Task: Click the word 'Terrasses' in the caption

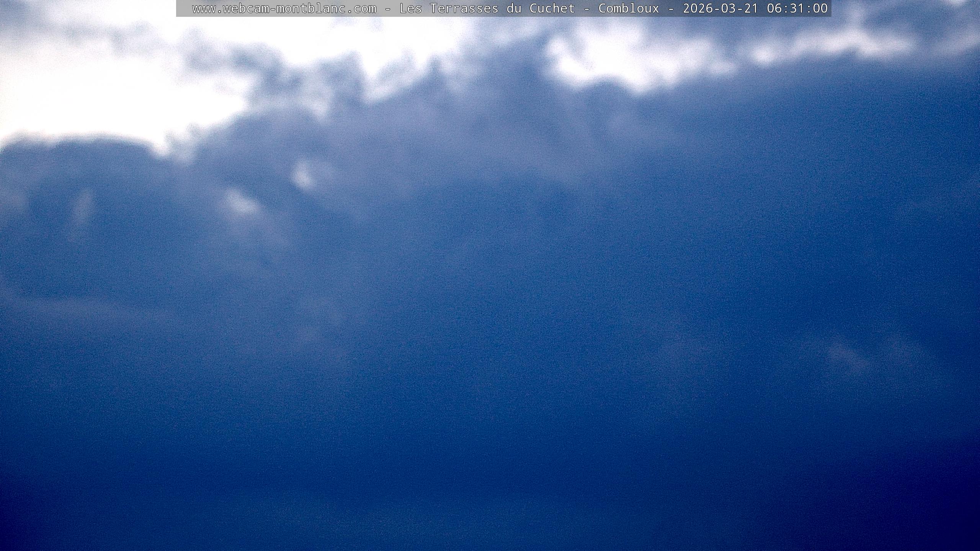Action: pyautogui.click(x=464, y=8)
